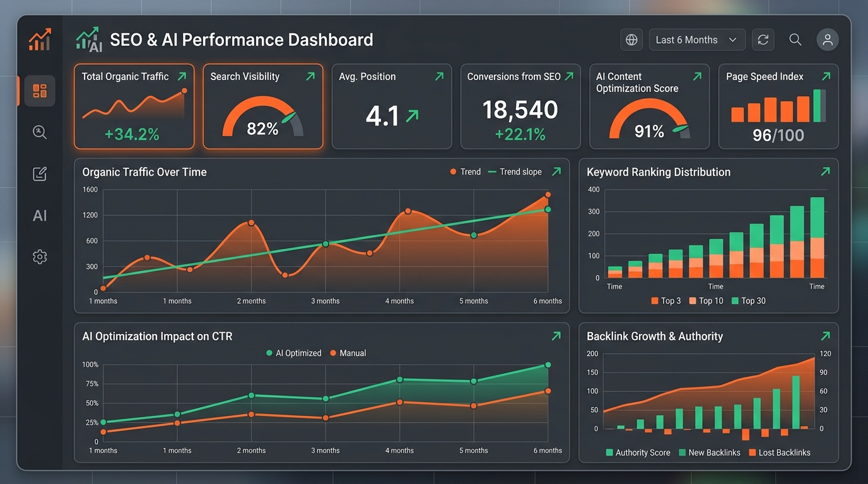Screen dimensions: 868x484
Task: Toggle the Lost Backlinks legend series
Action: [x=780, y=452]
